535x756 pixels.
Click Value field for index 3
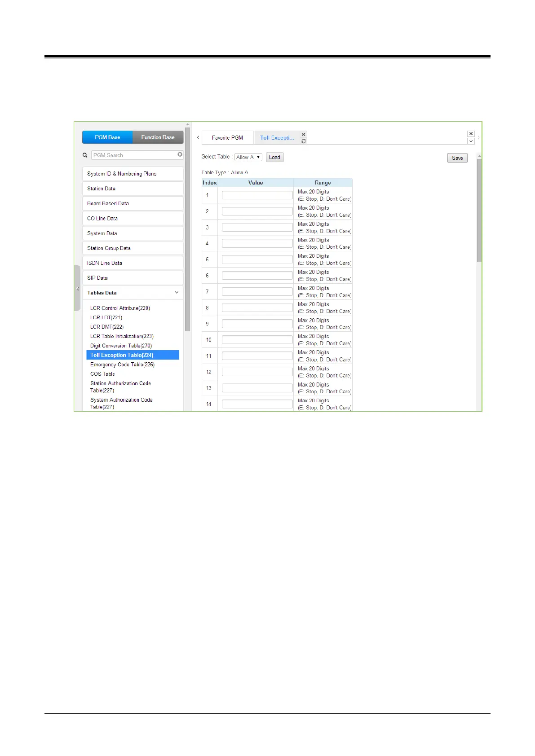point(257,227)
